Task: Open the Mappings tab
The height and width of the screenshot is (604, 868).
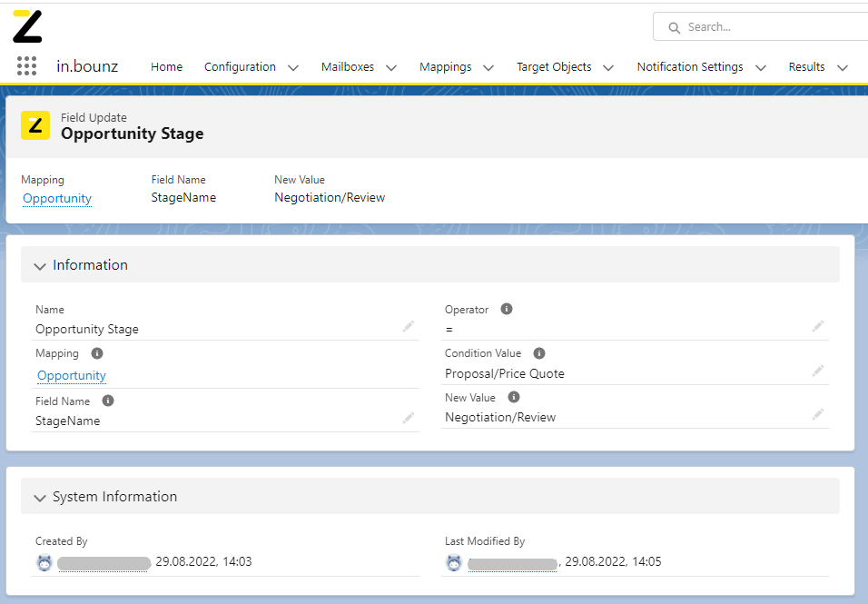Action: (x=446, y=67)
